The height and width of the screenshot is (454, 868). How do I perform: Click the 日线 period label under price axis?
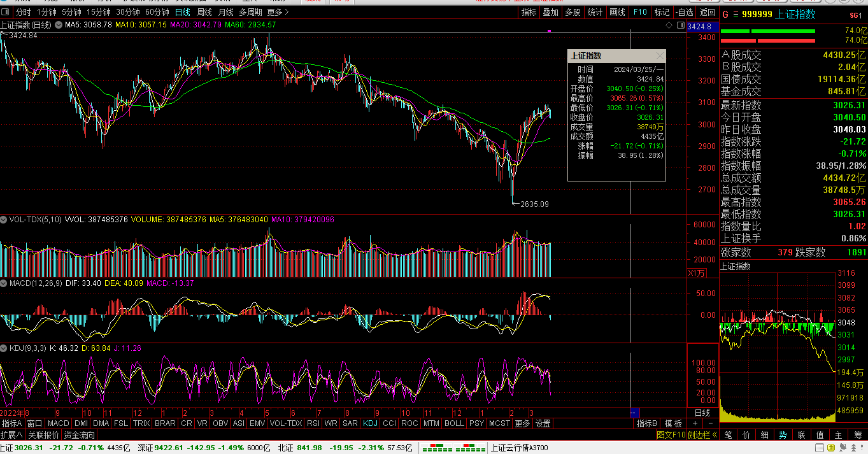(x=702, y=413)
